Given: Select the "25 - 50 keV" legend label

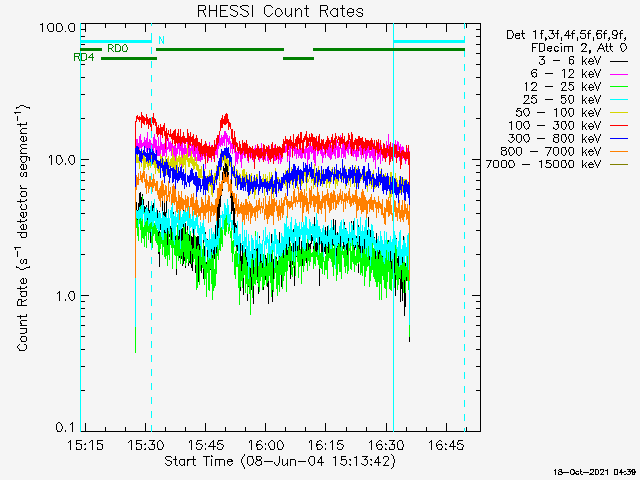Looking at the screenshot, I should (x=562, y=100).
